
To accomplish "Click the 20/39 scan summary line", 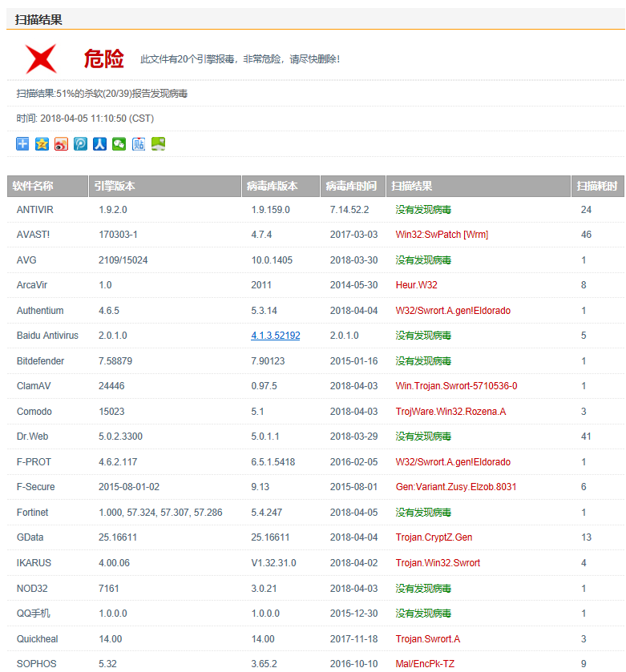I will click(102, 94).
